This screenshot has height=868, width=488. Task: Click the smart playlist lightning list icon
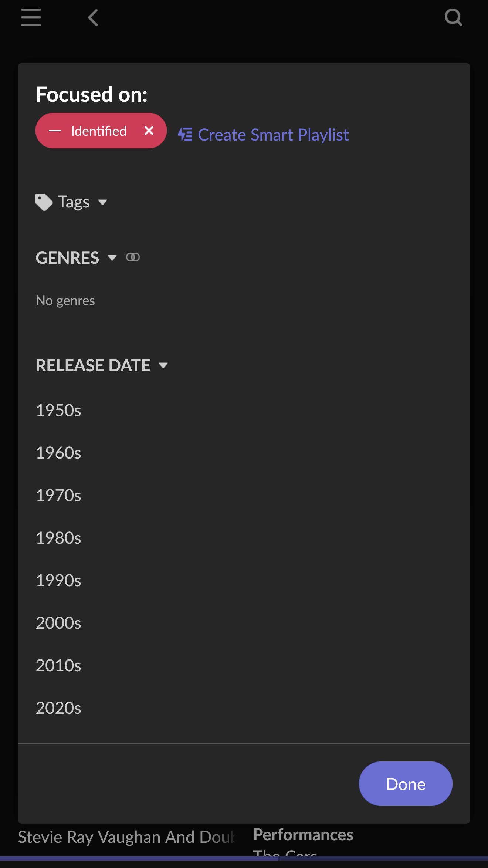[185, 135]
